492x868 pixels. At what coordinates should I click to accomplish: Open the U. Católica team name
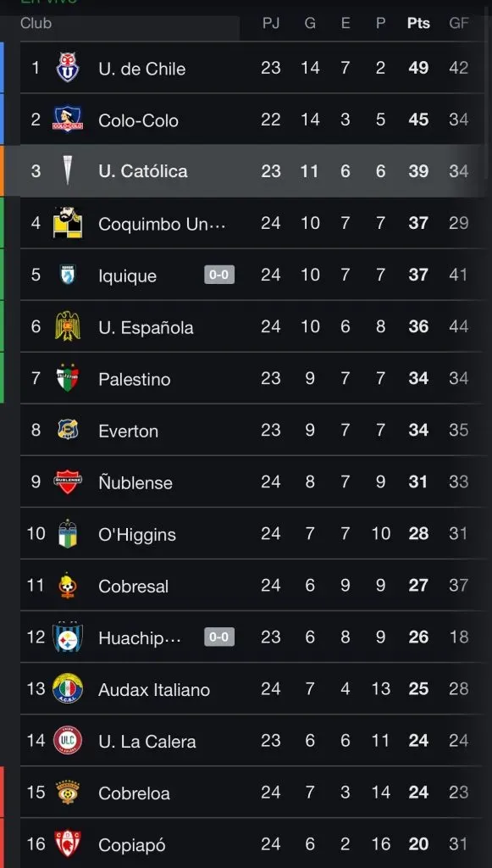tap(142, 171)
